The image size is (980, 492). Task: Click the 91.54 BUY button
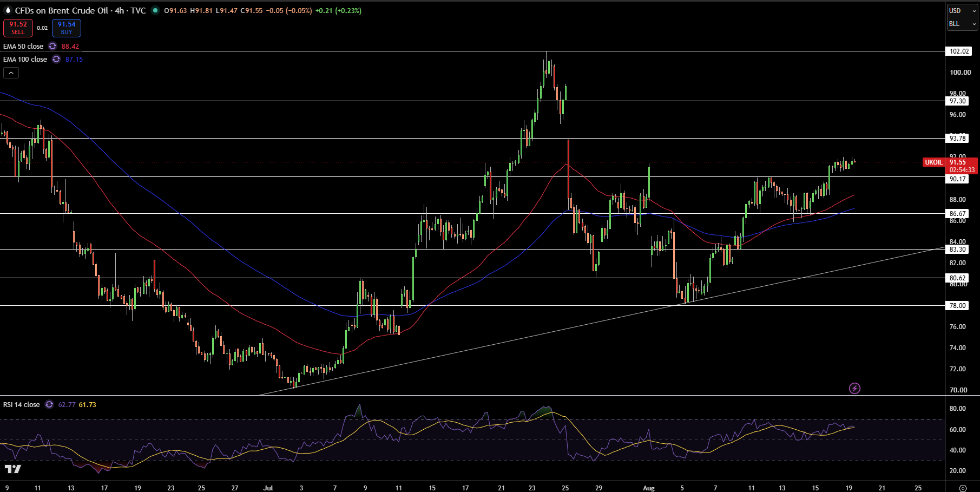click(x=67, y=28)
